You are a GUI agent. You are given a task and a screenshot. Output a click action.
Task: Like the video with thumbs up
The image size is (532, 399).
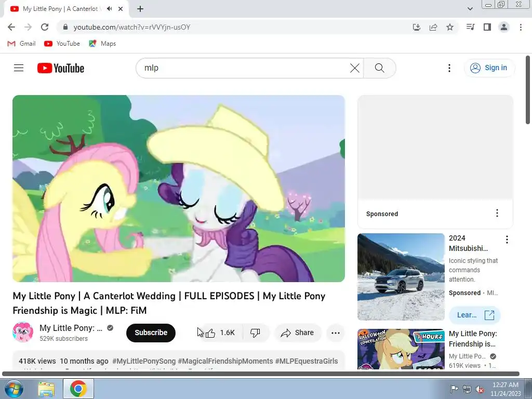click(220, 333)
